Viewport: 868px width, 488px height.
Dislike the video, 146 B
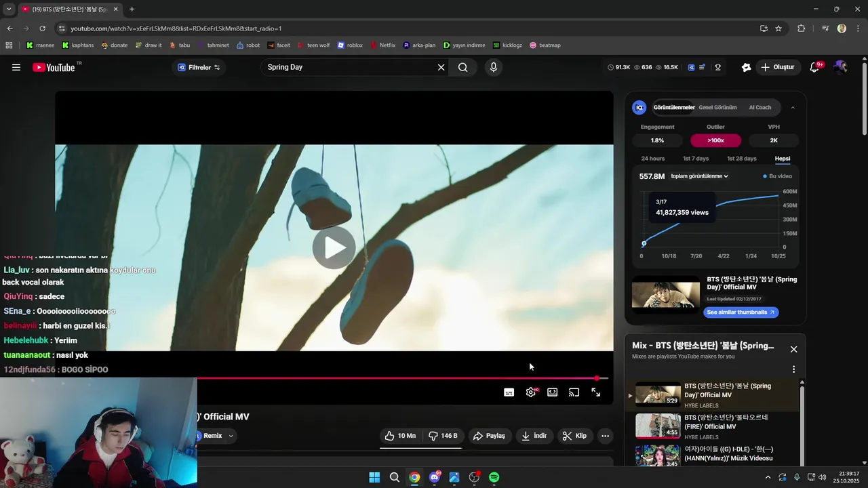[x=443, y=436]
